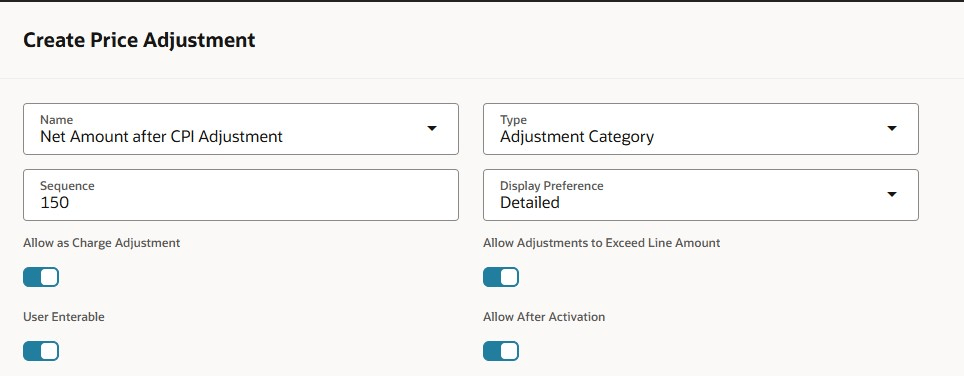
Task: Click the Allow After Activation label
Action: [544, 317]
